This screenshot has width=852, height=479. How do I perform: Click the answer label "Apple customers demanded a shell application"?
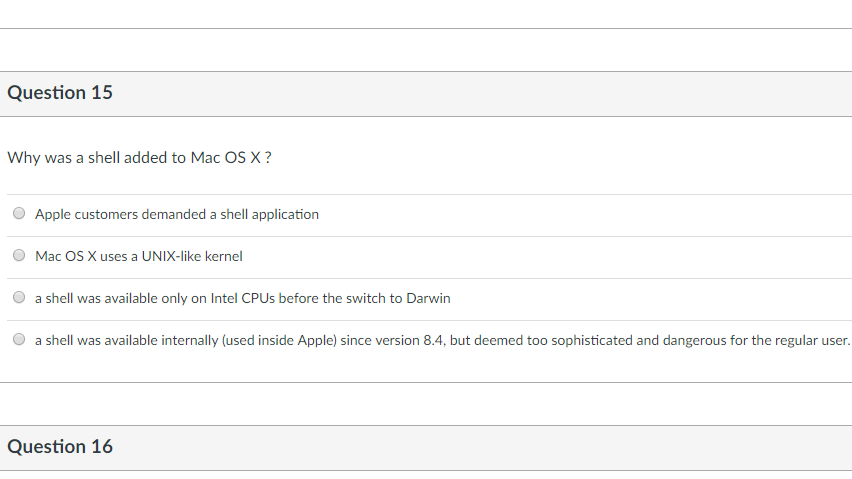click(x=177, y=215)
